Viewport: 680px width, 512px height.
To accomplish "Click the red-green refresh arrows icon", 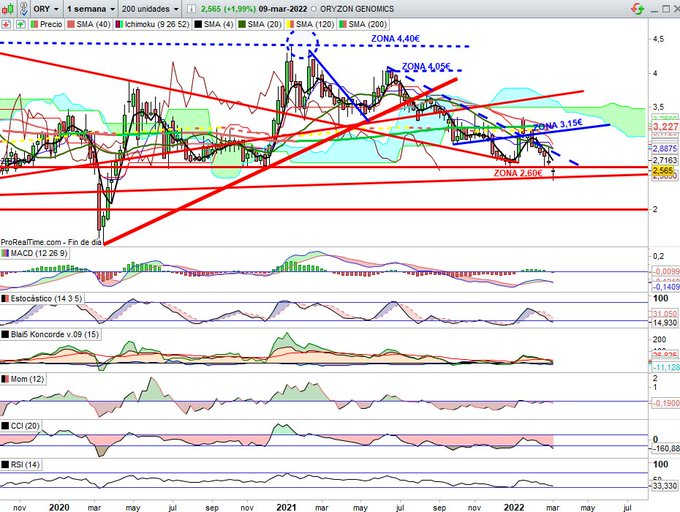I will (638, 8).
